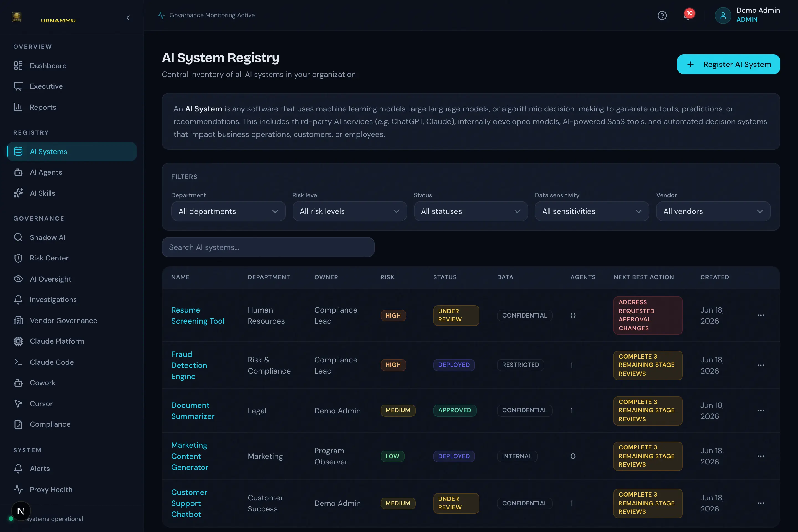Click the Vendor Governance building icon

[18, 320]
